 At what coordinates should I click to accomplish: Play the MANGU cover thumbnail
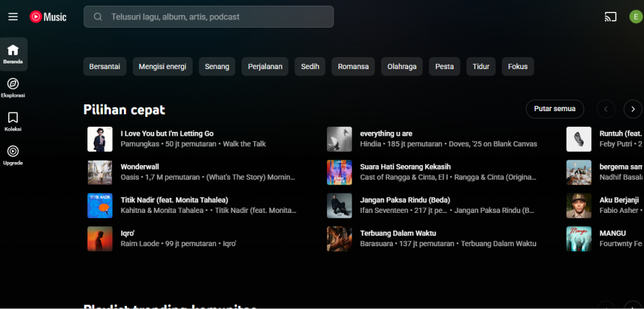pos(579,239)
